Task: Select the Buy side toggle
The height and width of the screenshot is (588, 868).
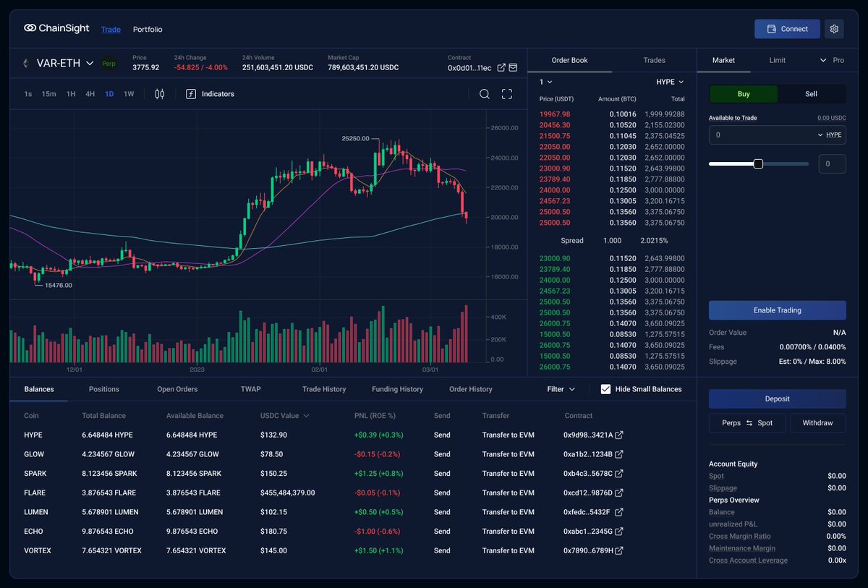Action: pos(744,94)
